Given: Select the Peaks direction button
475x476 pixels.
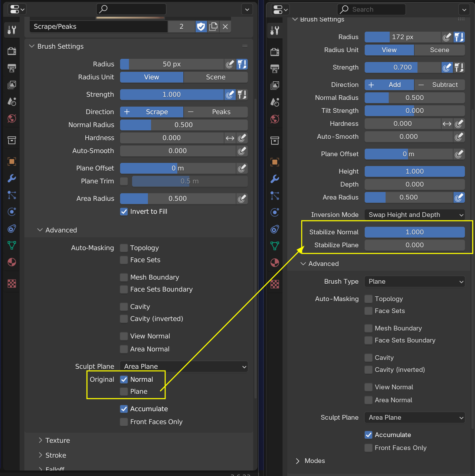Looking at the screenshot, I should [216, 112].
